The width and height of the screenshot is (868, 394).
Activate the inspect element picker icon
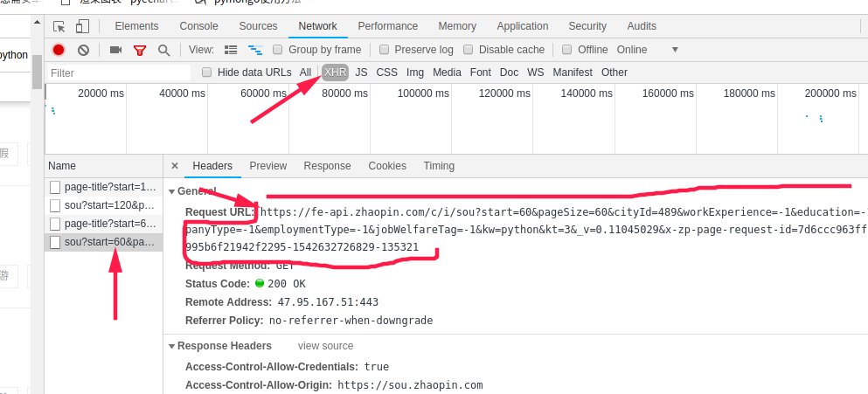[x=59, y=26]
